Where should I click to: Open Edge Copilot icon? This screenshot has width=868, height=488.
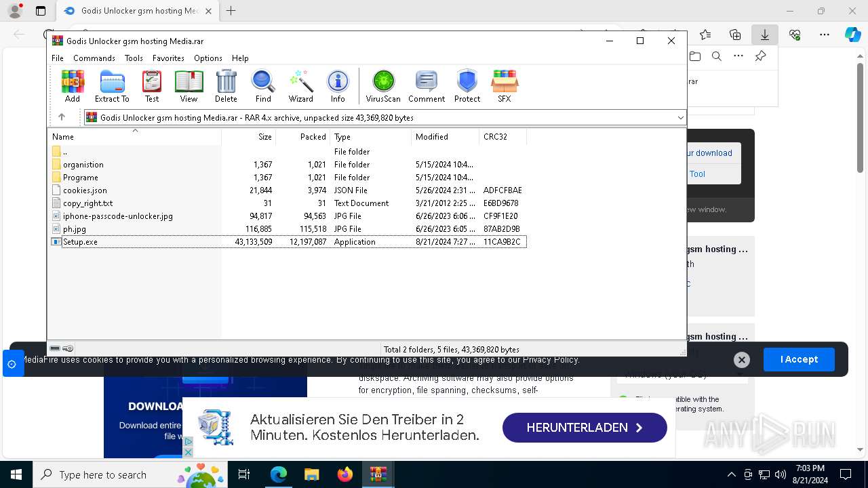(852, 35)
